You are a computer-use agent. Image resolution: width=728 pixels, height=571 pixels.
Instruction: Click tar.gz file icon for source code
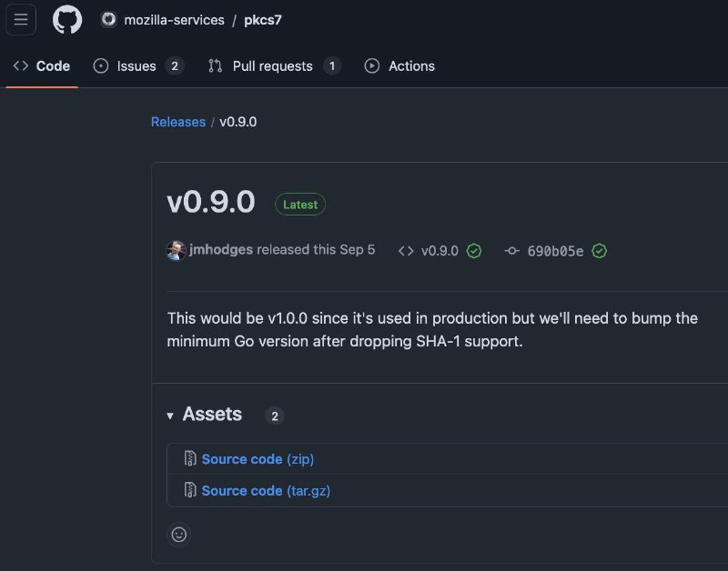pyautogui.click(x=190, y=490)
